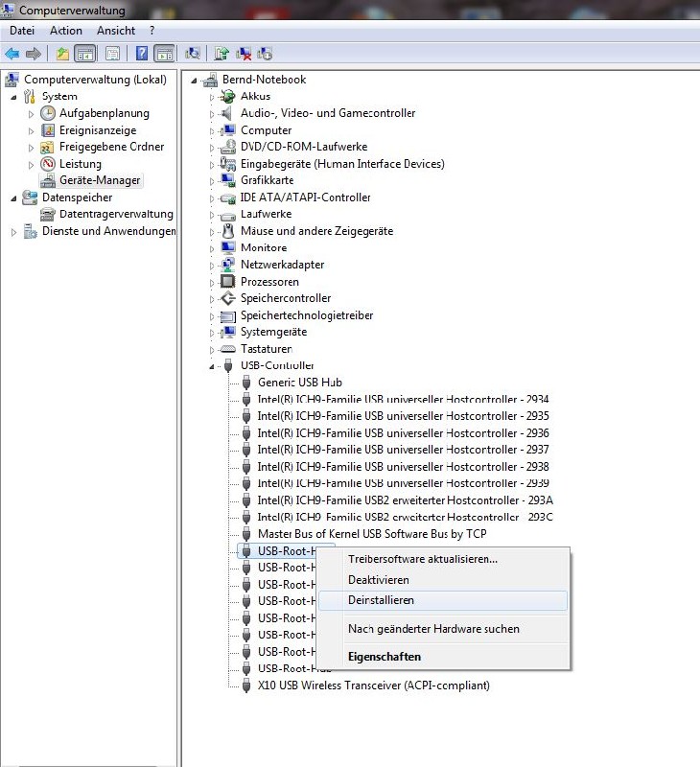Click the Generic USB Hub device icon
This screenshot has height=767, width=700.
pyautogui.click(x=246, y=382)
